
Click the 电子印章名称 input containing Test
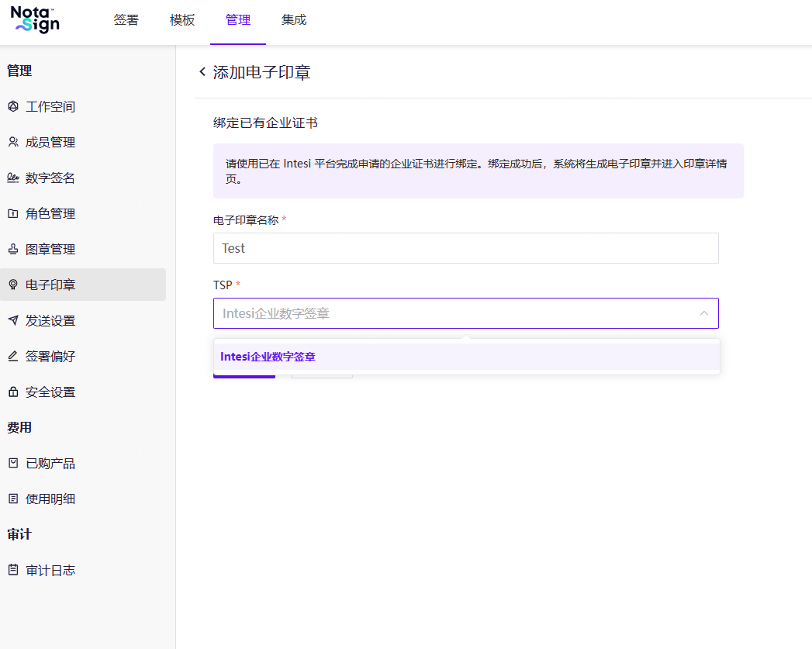click(465, 248)
